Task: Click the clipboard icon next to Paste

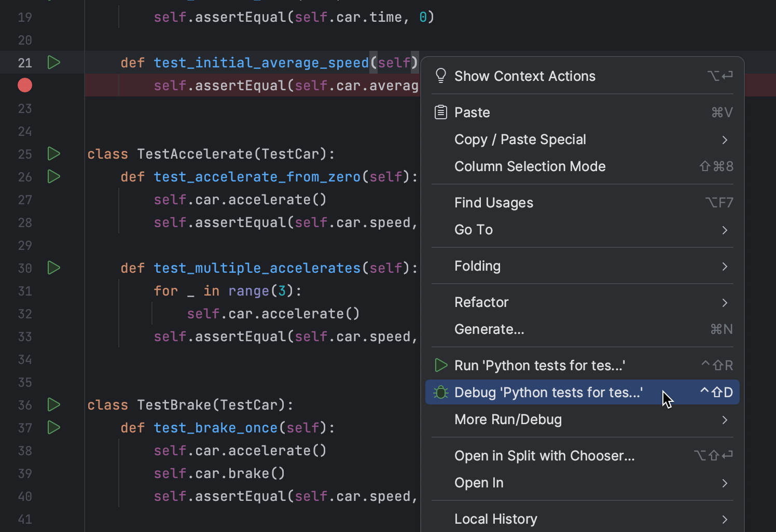Action: pyautogui.click(x=440, y=111)
